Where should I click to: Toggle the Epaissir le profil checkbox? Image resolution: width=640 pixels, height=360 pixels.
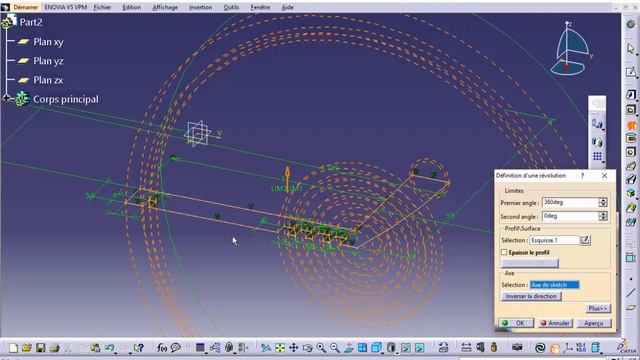pos(504,252)
